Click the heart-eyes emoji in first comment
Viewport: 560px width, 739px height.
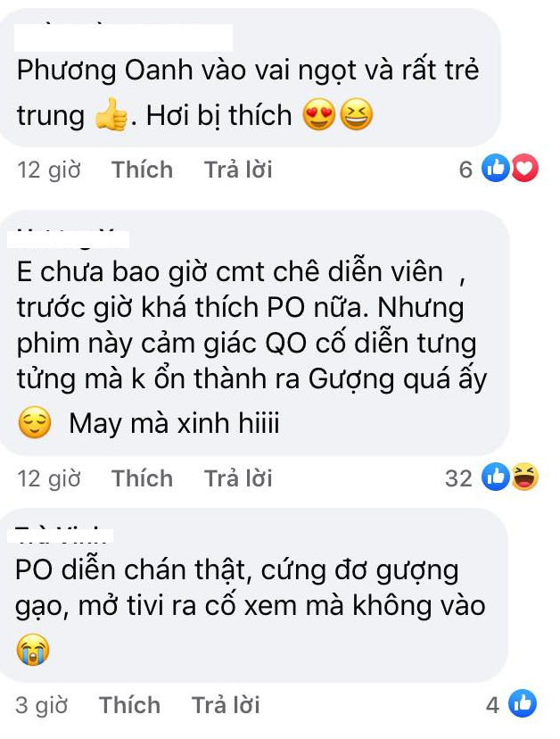click(319, 115)
